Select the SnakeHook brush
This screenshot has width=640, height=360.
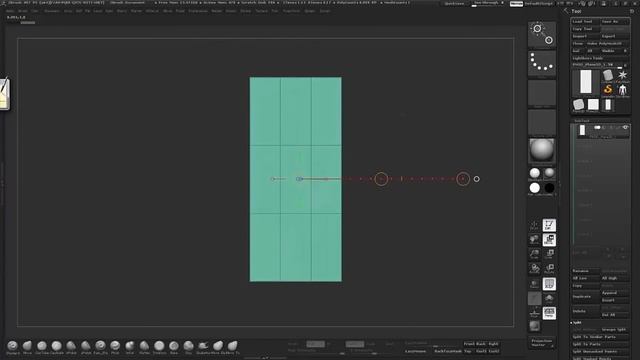pyautogui.click(x=203, y=347)
